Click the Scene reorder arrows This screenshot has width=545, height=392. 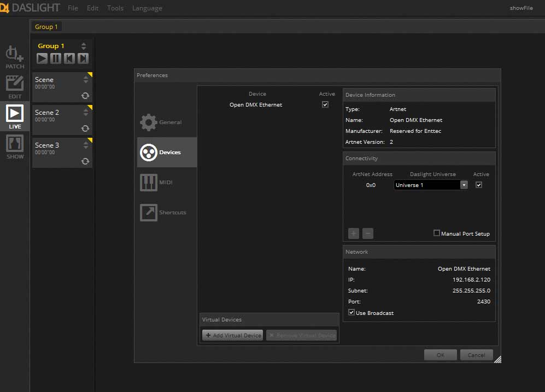point(85,80)
